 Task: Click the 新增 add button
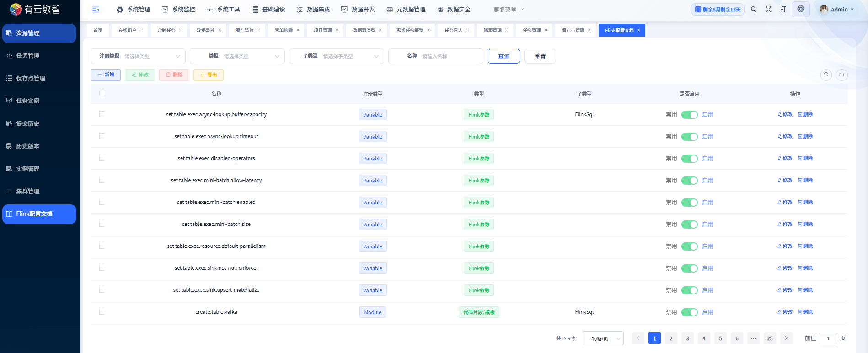pos(106,75)
